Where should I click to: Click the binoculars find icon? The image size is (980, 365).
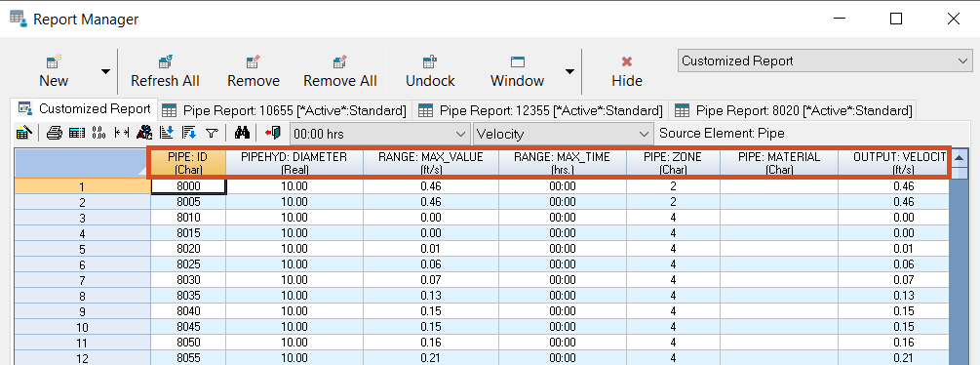[243, 133]
